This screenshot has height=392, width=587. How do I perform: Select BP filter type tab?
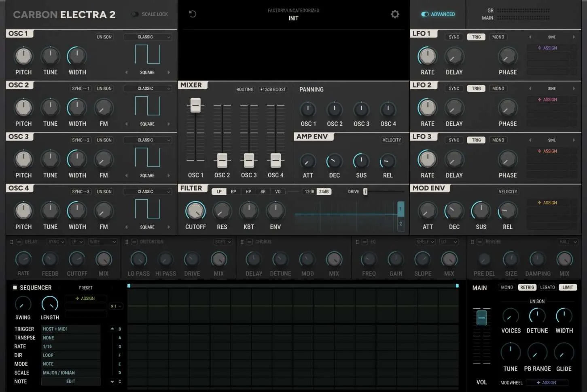pyautogui.click(x=233, y=192)
